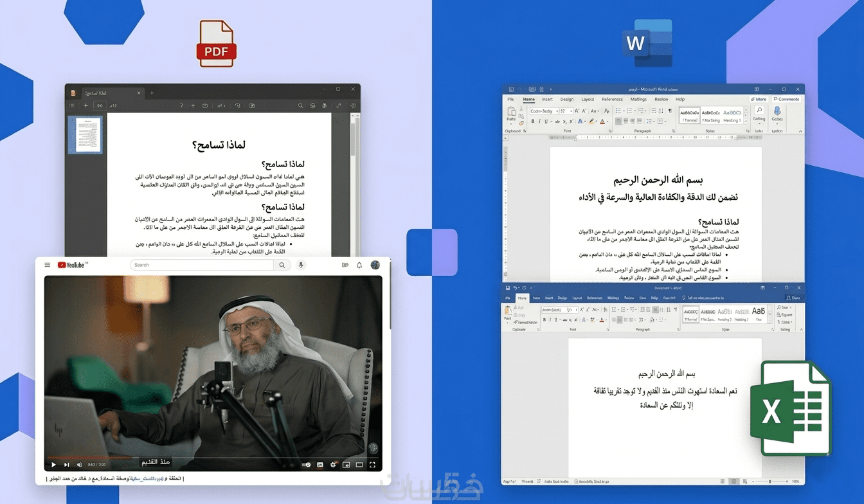864x504 pixels.
Task: Open the Mailings tab in upper Word
Action: [638, 100]
